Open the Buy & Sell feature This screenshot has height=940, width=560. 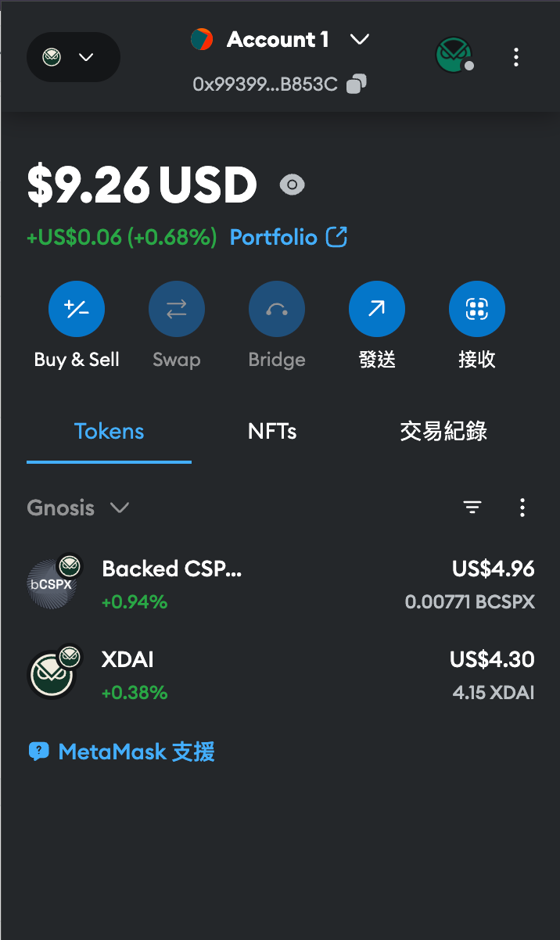tap(76, 308)
